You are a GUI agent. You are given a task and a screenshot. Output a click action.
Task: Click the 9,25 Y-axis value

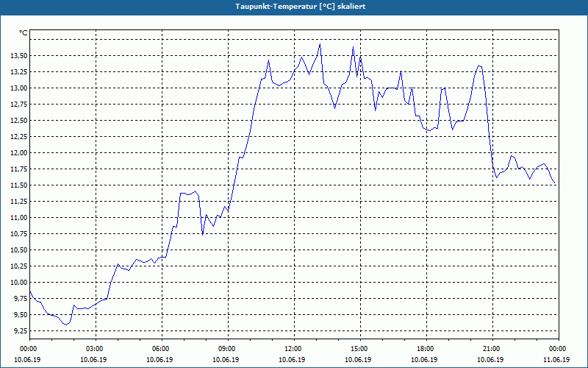(21, 330)
